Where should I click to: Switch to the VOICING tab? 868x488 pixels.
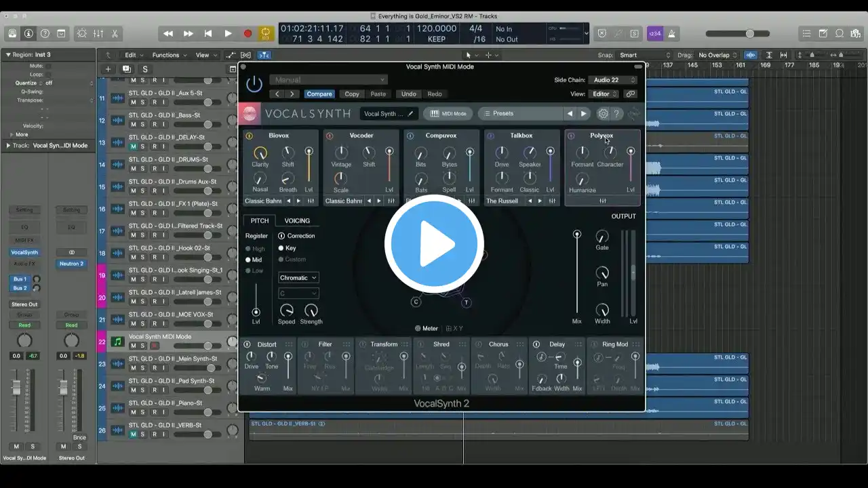[x=297, y=221]
